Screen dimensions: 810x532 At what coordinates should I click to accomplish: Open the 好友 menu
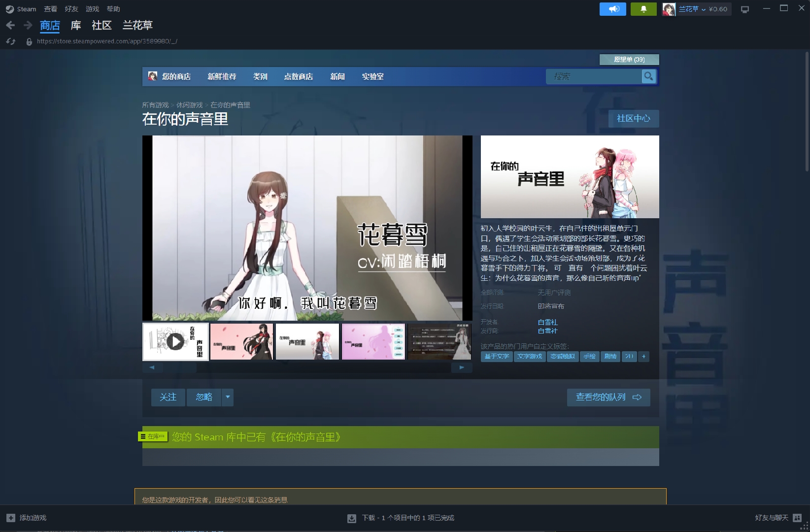pyautogui.click(x=71, y=9)
